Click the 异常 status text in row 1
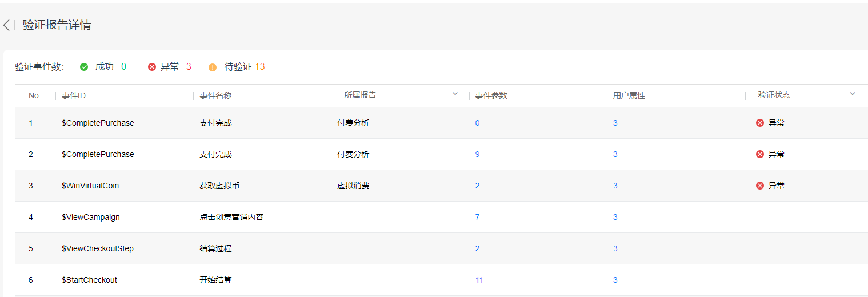868x297 pixels. 776,123
